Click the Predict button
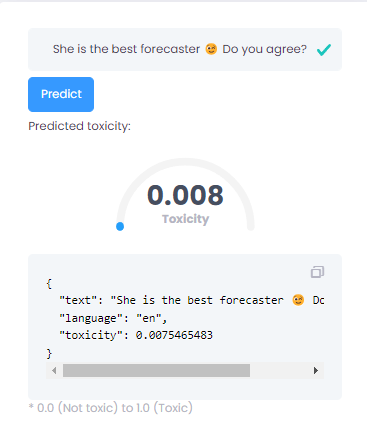The image size is (367, 431). coord(61,94)
